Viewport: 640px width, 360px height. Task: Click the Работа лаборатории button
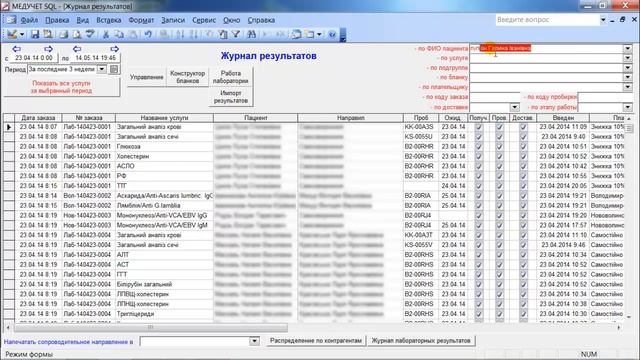click(231, 77)
